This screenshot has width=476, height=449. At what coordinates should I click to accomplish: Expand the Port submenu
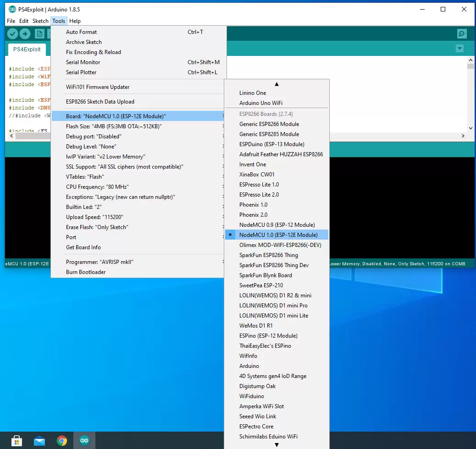138,237
